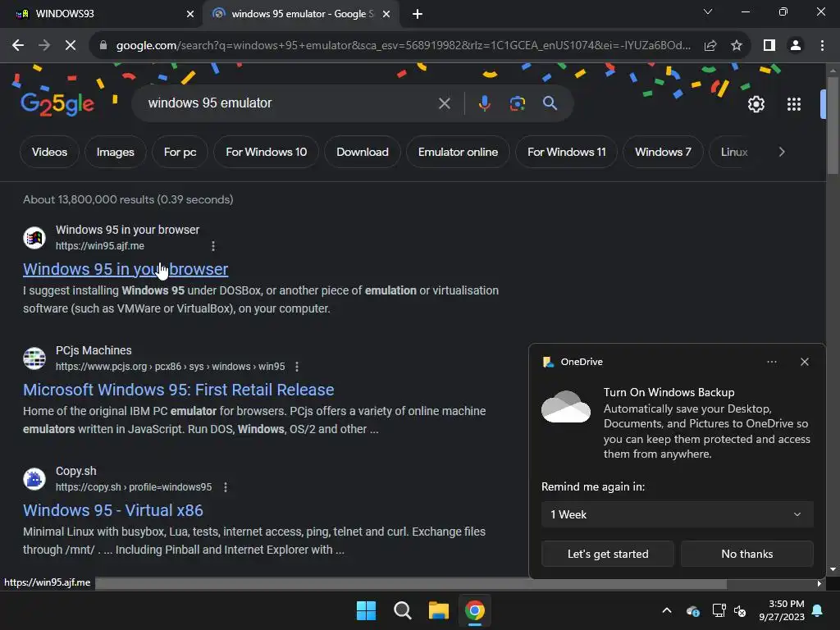The image size is (840, 630).
Task: Click the PCjs Machines favicon
Action: pos(34,358)
